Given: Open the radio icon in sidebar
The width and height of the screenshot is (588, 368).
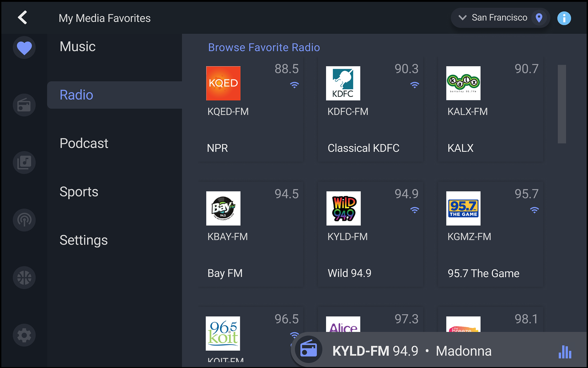Looking at the screenshot, I should [24, 105].
